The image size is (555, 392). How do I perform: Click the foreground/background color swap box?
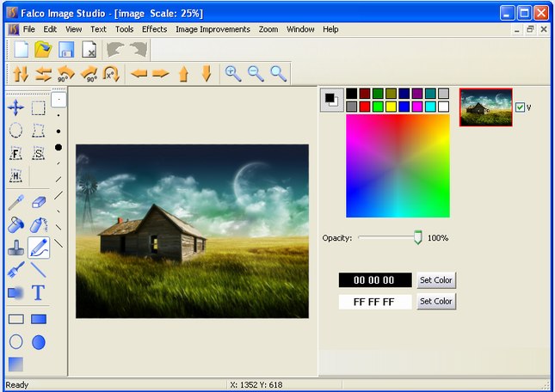pyautogui.click(x=331, y=100)
